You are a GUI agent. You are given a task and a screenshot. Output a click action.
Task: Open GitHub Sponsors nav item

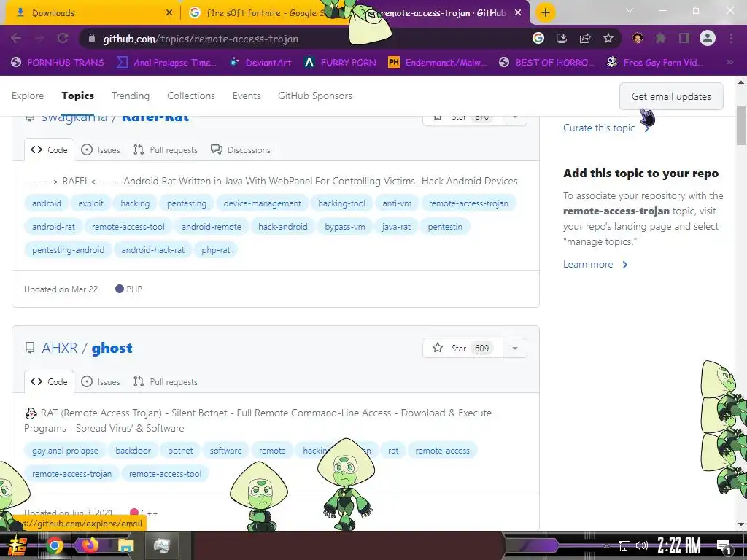315,96
